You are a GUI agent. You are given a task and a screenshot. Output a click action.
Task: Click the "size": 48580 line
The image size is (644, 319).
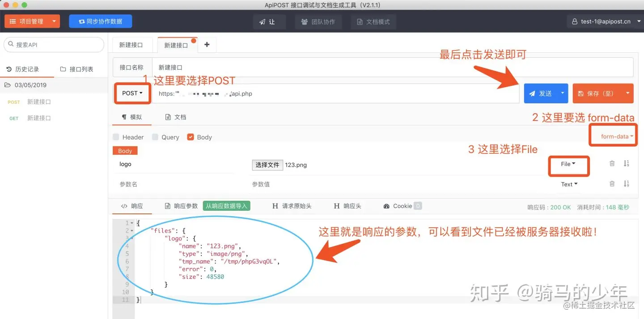pyautogui.click(x=201, y=277)
